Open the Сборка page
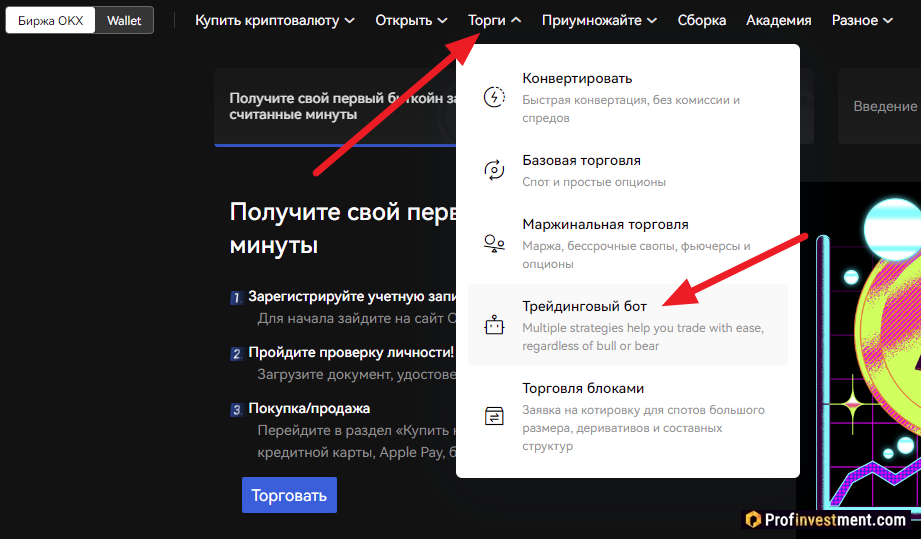This screenshot has height=539, width=921. click(701, 21)
